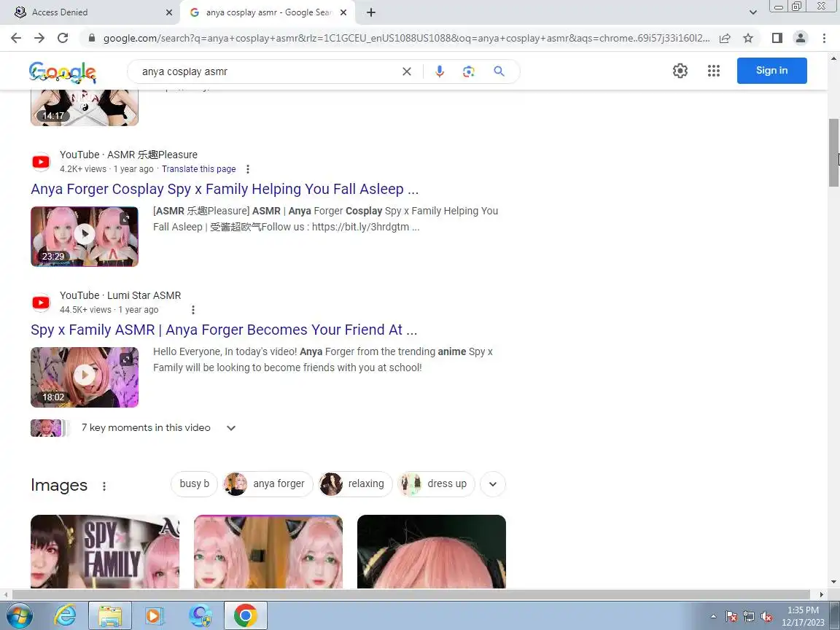The height and width of the screenshot is (630, 840).
Task: Close the Access Denied tab
Action: (x=168, y=12)
